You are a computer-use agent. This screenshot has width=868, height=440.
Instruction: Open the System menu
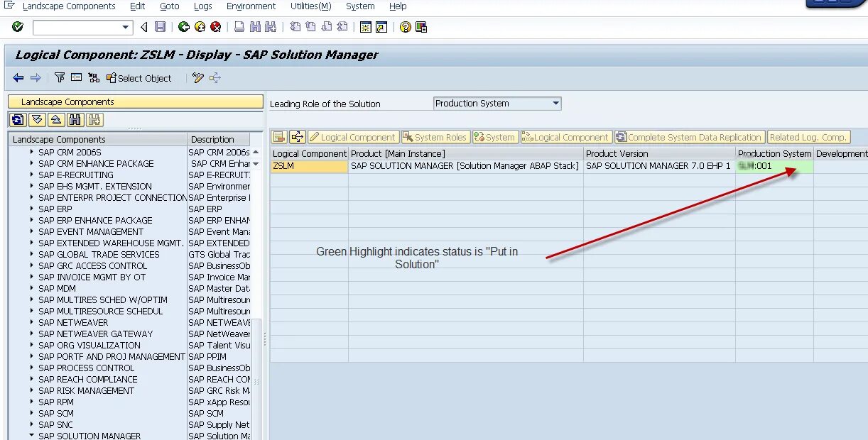360,6
